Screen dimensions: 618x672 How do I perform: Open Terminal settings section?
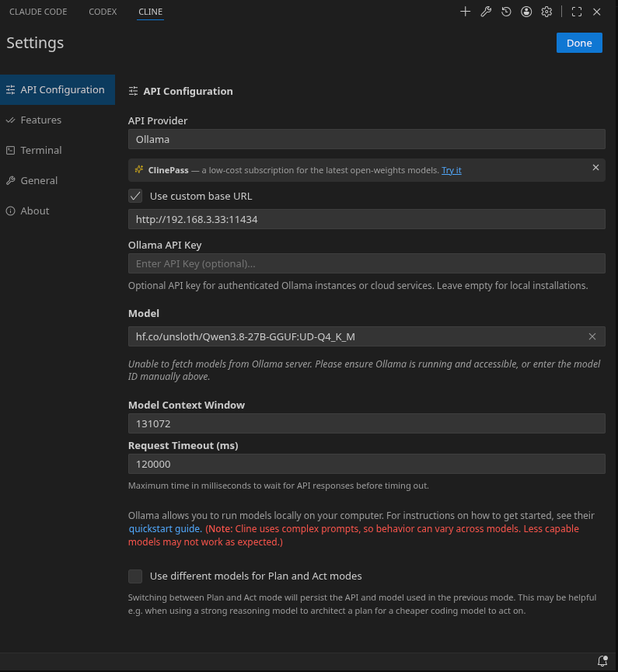pyautogui.click(x=58, y=151)
